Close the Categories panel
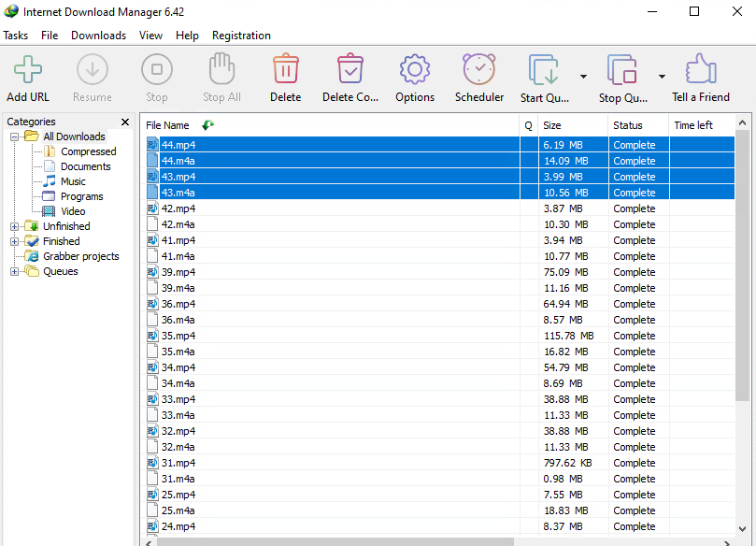 click(125, 122)
